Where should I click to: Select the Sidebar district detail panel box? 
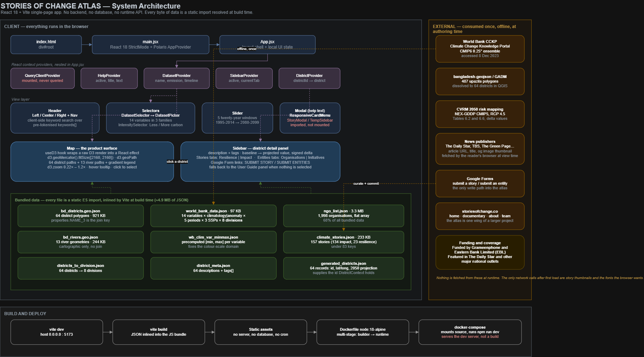pyautogui.click(x=260, y=162)
